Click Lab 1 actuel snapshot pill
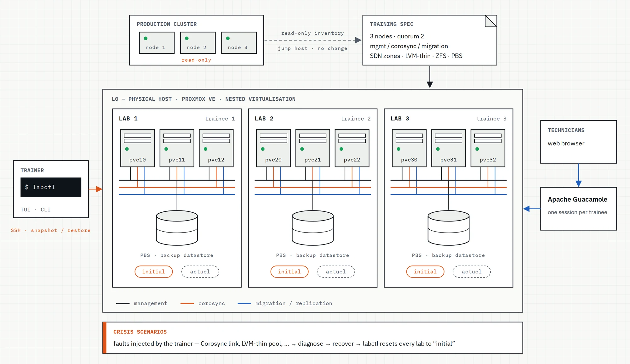The image size is (630, 364). (200, 272)
